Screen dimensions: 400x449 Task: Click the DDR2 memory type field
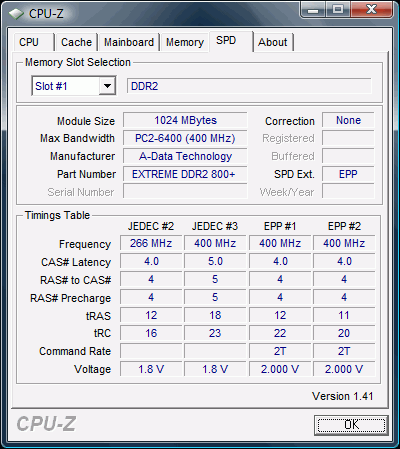(x=249, y=86)
